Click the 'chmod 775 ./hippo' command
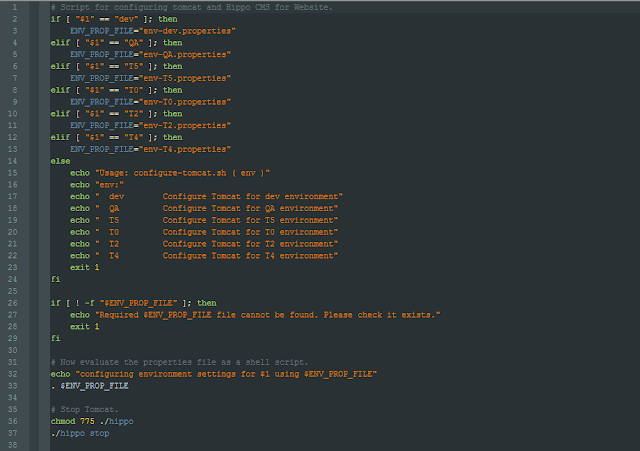640x451 pixels. (92, 421)
